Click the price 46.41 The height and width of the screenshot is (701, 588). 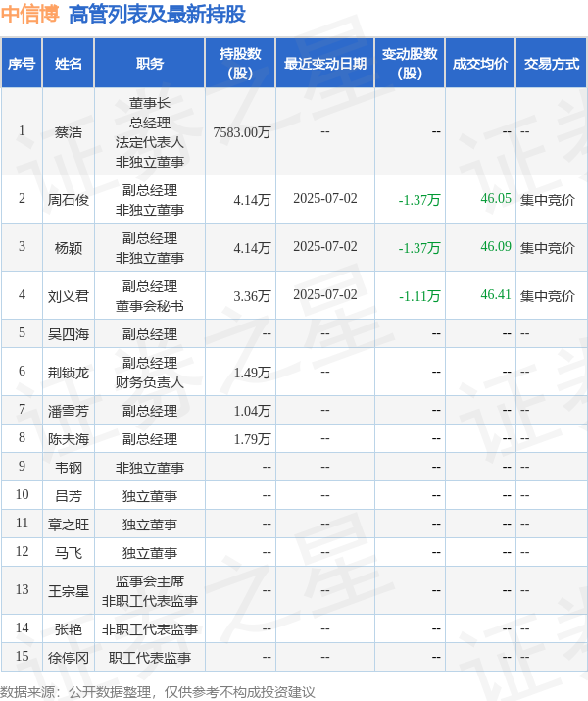pyautogui.click(x=496, y=294)
